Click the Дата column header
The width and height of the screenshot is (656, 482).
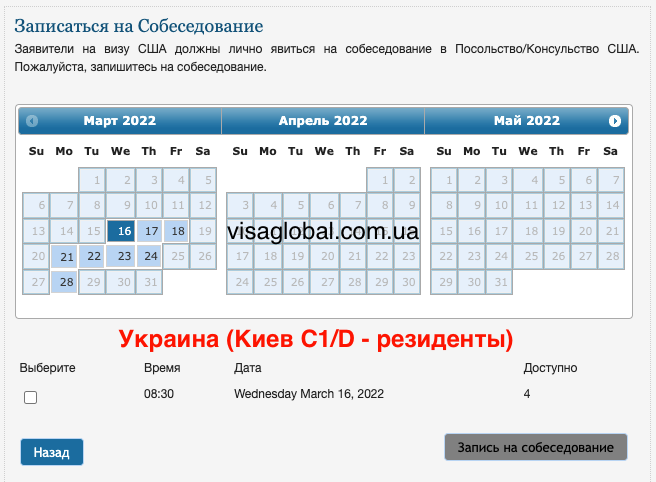click(248, 368)
